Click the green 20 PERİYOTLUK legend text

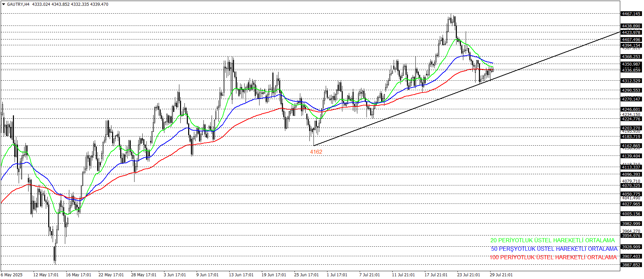[x=553, y=240]
